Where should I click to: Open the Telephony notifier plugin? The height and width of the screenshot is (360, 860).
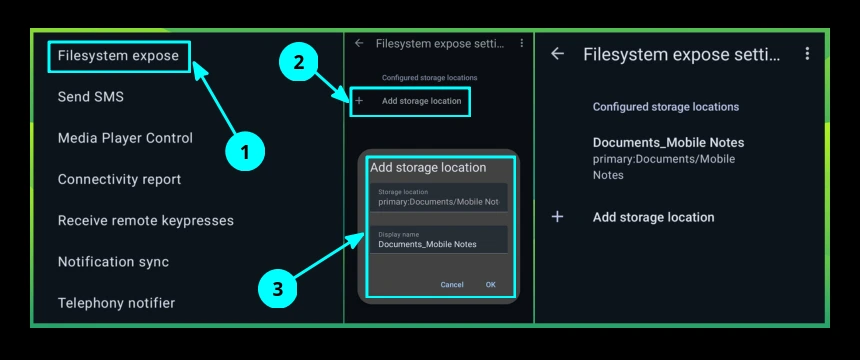[116, 303]
